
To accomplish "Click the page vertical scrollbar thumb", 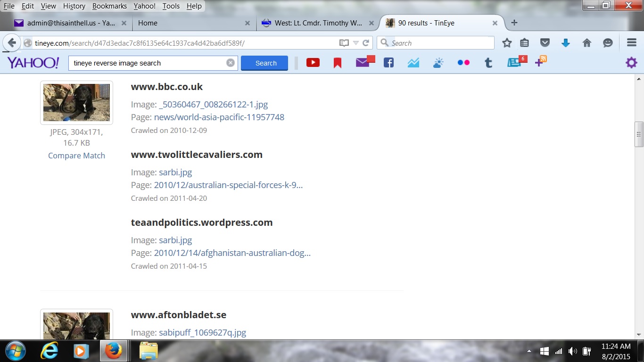I will tap(639, 134).
